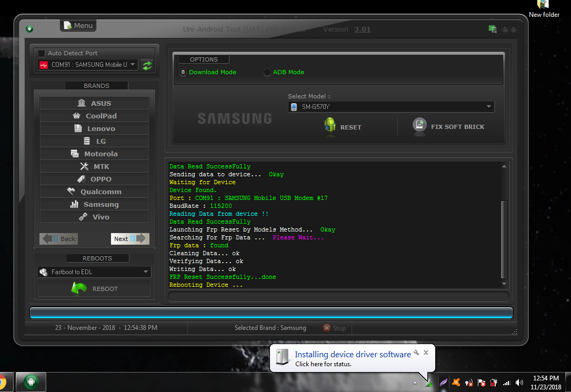This screenshot has width=571, height=392.
Task: Enable Auto Detect Port checkbox
Action: pos(42,53)
